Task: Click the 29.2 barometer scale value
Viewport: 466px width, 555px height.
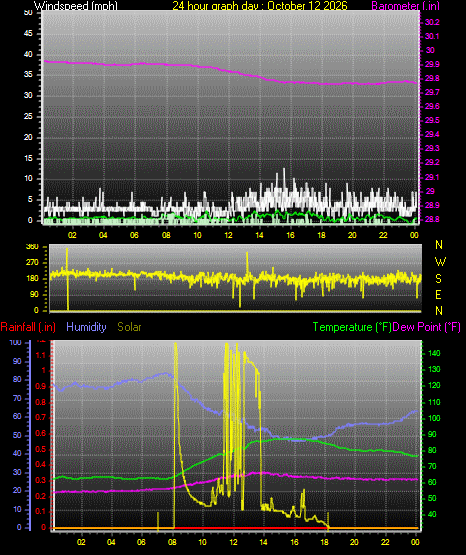Action: [x=432, y=162]
